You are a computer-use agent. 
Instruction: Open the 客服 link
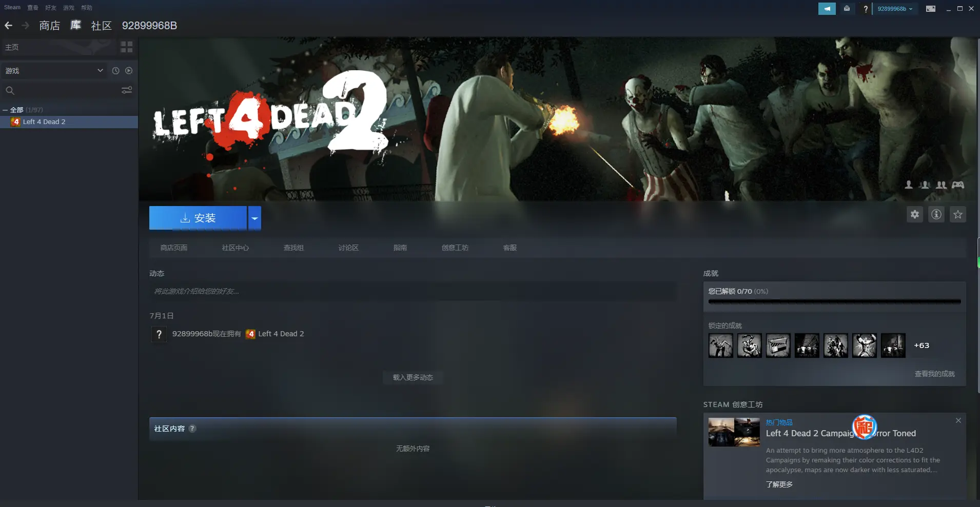[x=509, y=248]
